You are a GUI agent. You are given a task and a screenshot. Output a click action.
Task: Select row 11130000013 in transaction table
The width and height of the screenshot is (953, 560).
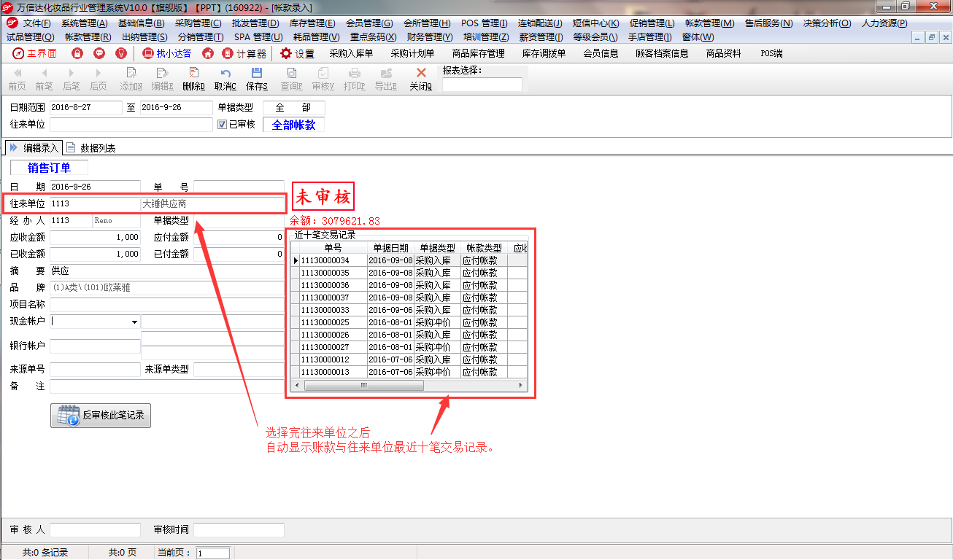click(409, 372)
